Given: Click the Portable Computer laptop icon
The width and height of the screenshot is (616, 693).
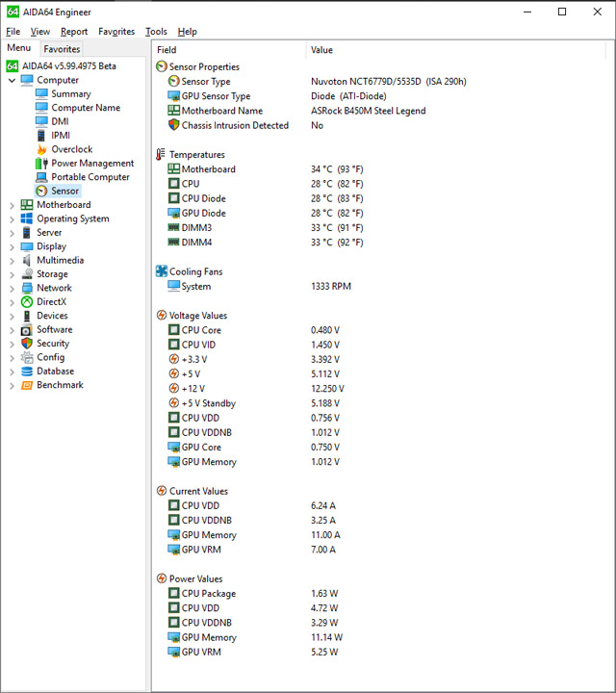Looking at the screenshot, I should [x=41, y=177].
